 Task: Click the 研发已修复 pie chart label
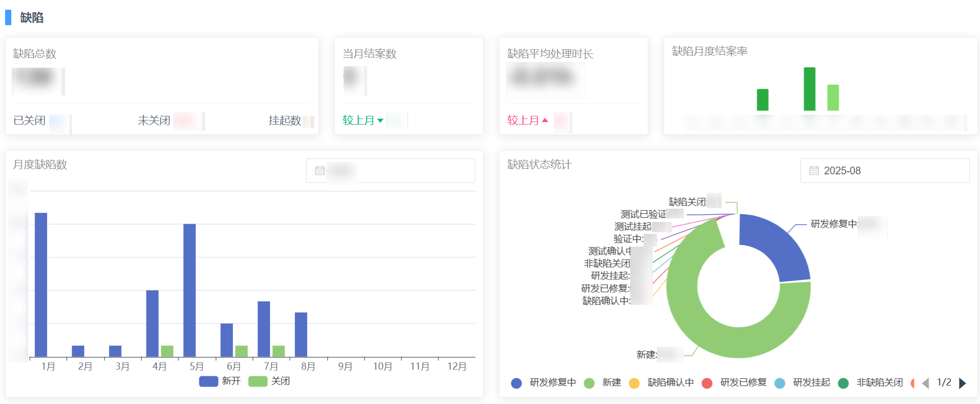(x=605, y=288)
